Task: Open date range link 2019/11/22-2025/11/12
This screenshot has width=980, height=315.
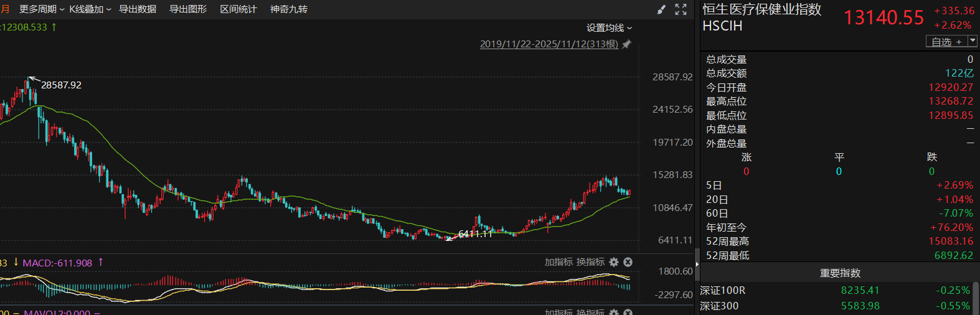Action: point(549,44)
